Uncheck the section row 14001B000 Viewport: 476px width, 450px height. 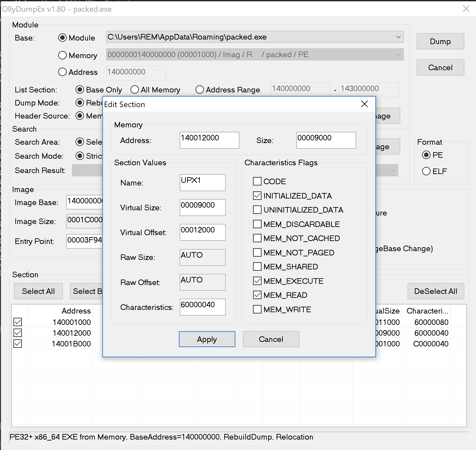pos(18,344)
